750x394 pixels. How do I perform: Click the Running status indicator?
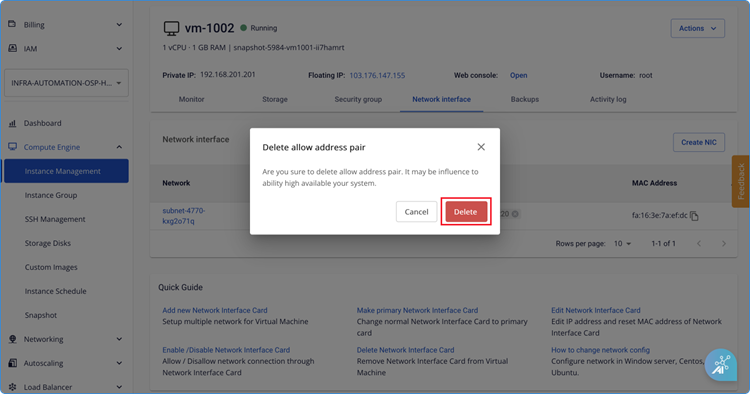pyautogui.click(x=259, y=28)
